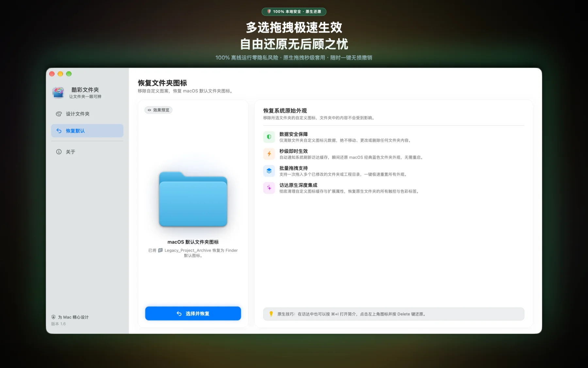Open the 关于 sidebar page
This screenshot has width=588, height=368.
[87, 152]
